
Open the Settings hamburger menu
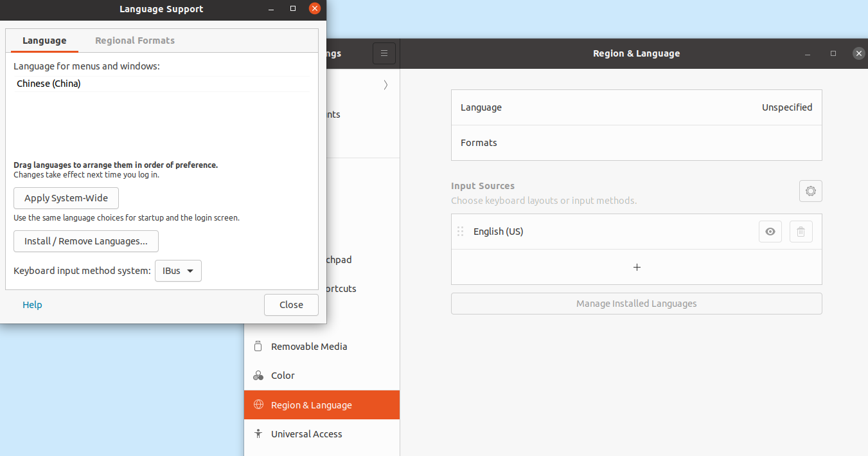(x=384, y=53)
